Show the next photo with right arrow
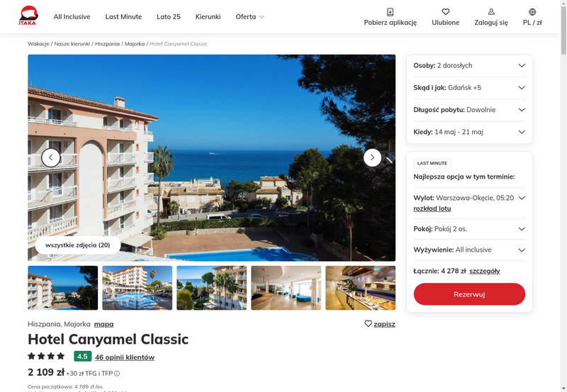This screenshot has width=567, height=392. pyautogui.click(x=372, y=157)
